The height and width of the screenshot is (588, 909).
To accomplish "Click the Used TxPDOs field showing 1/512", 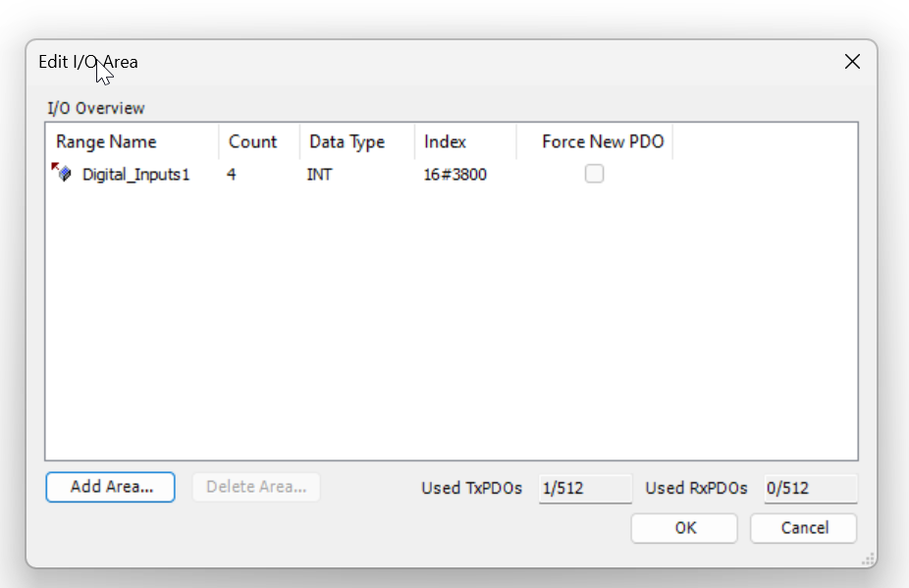I will coord(585,488).
